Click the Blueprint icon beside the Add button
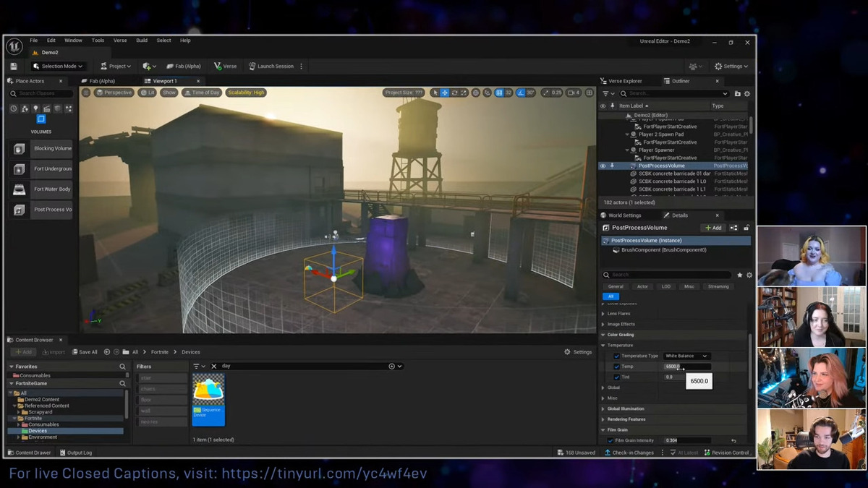 [733, 228]
